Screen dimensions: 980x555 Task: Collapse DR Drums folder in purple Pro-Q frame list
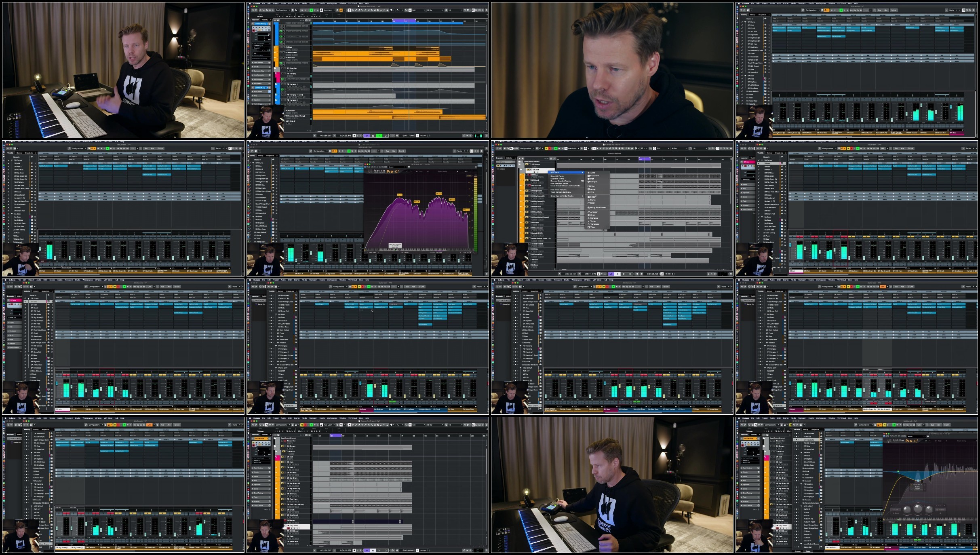click(x=253, y=163)
